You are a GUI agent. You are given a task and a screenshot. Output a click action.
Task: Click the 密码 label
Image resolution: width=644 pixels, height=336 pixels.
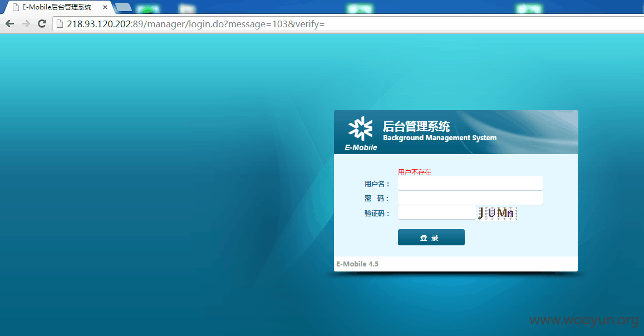pyautogui.click(x=377, y=199)
